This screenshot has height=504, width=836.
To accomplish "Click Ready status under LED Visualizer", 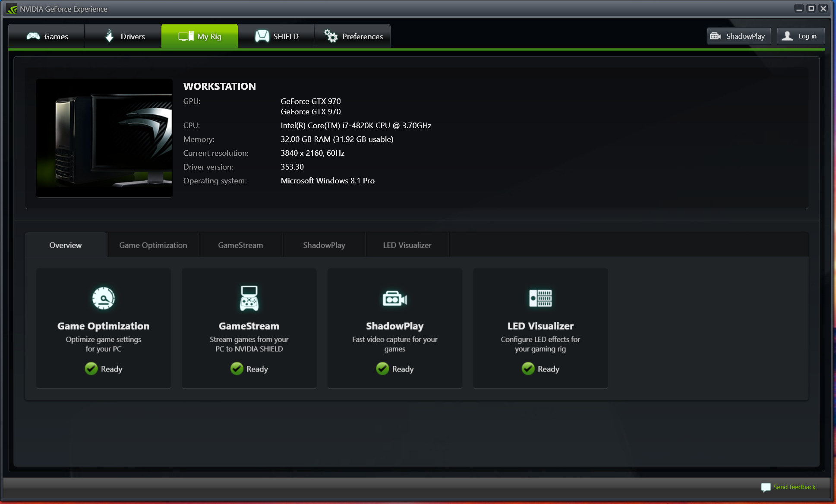I will pos(549,369).
